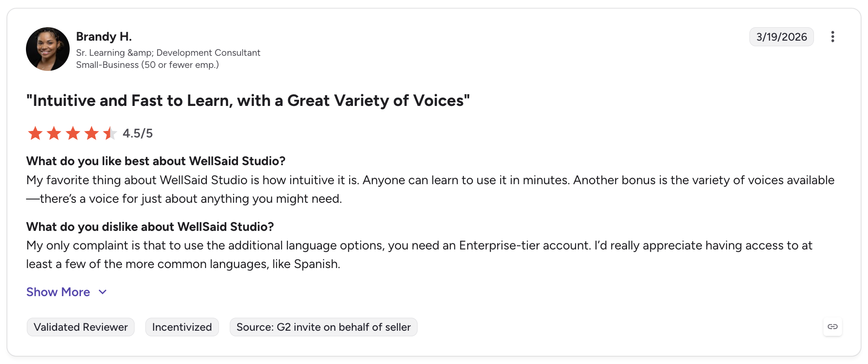Click the reviewer name Brandy H.
Image resolution: width=868 pixels, height=364 pixels.
104,36
